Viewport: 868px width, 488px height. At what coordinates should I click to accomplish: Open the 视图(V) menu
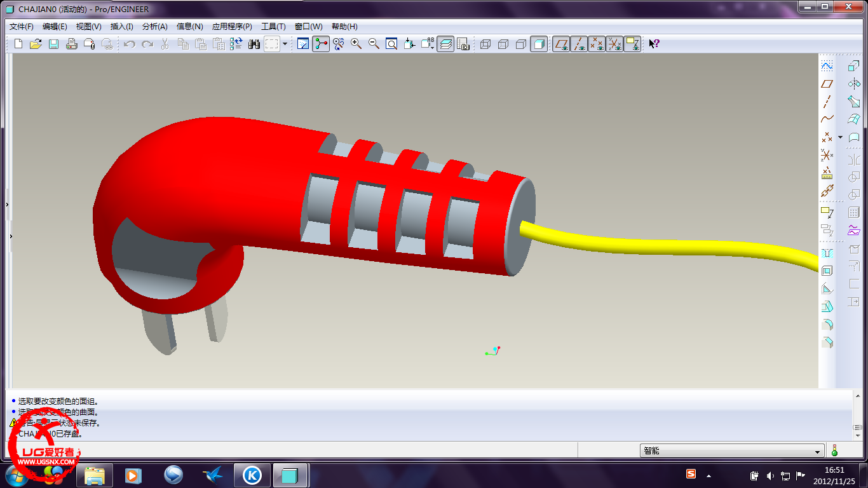88,27
